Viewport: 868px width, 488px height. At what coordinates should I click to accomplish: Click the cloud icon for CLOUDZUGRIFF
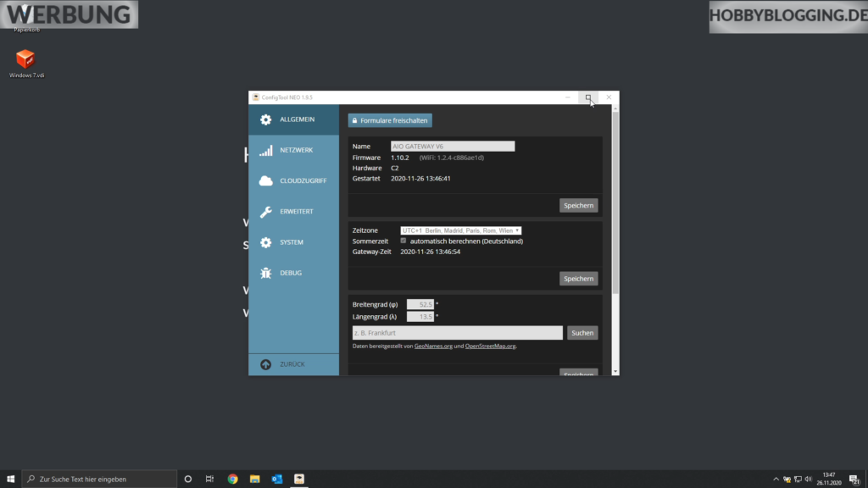click(x=265, y=180)
